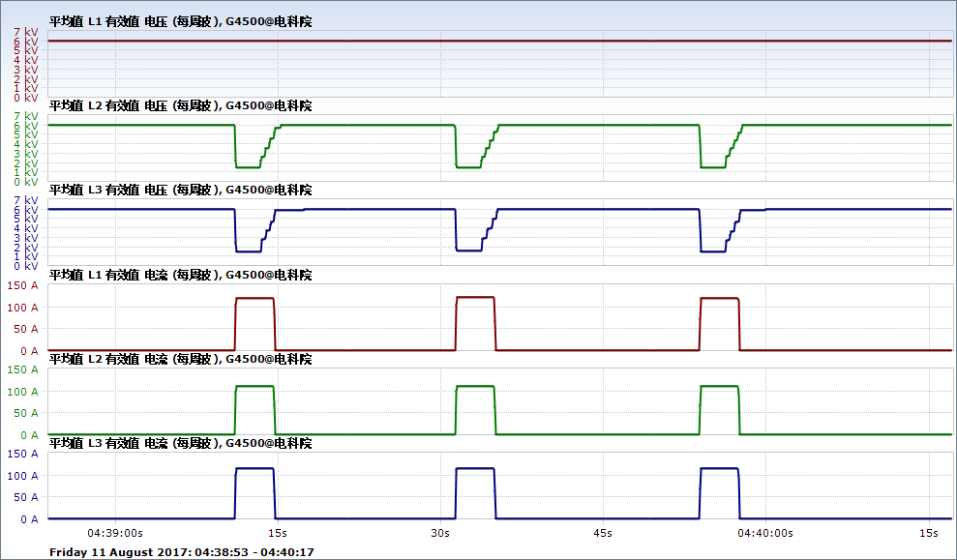Click the second pulse in L2 current chart

click(474, 387)
